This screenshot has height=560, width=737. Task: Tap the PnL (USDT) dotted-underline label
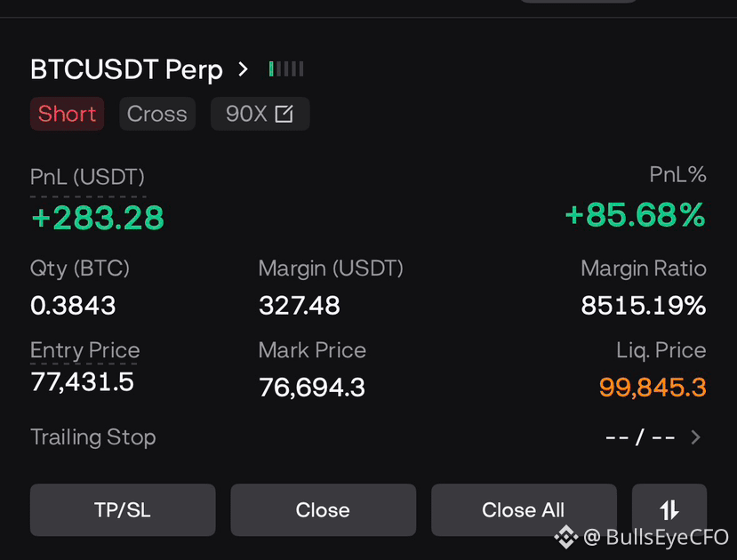pyautogui.click(x=87, y=177)
